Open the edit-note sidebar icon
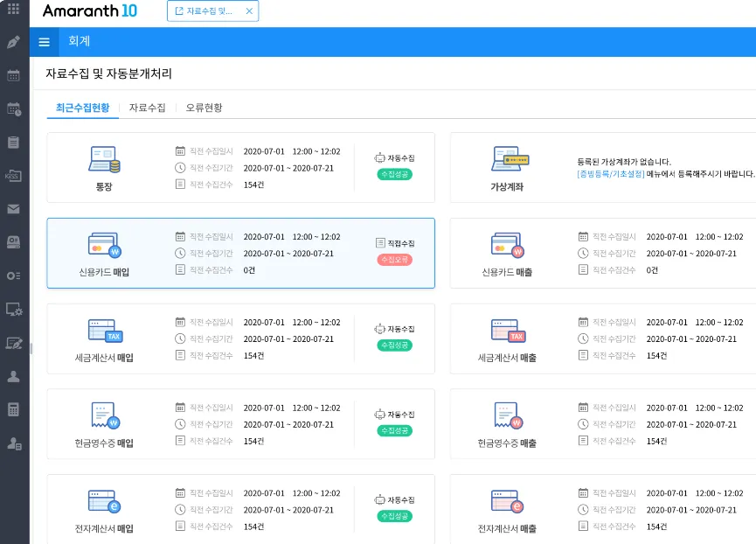This screenshot has width=756, height=544. coord(13,343)
